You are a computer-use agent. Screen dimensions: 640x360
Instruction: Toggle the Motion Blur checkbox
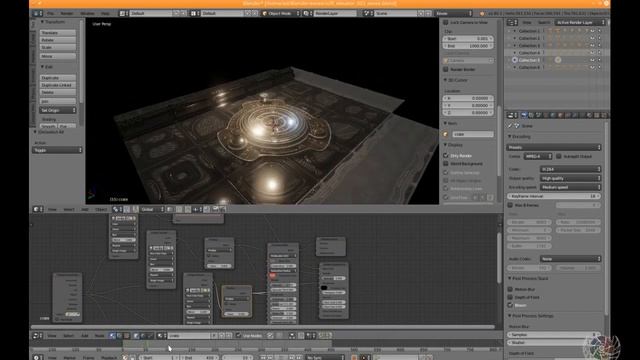click(x=510, y=289)
